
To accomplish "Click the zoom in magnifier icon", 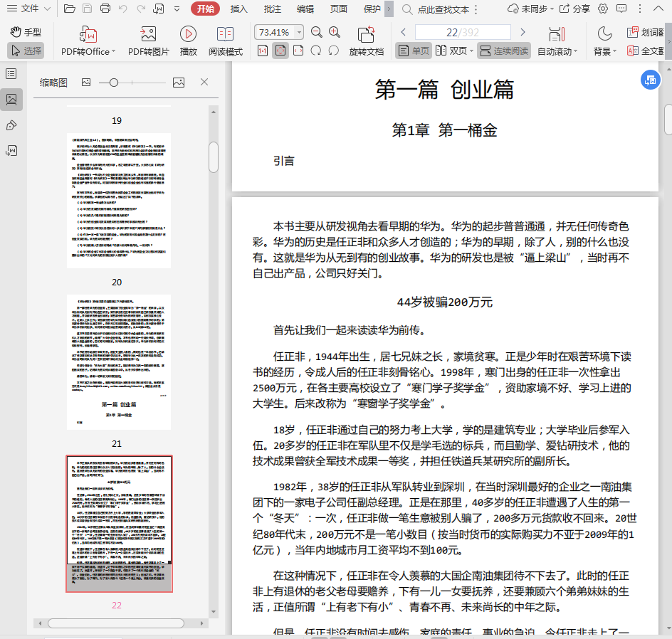I will coord(335,32).
